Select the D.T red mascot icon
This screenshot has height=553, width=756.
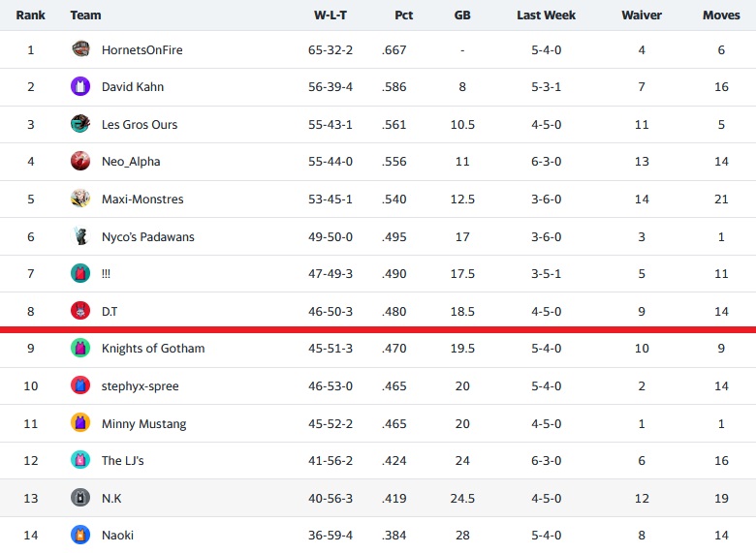(x=80, y=311)
